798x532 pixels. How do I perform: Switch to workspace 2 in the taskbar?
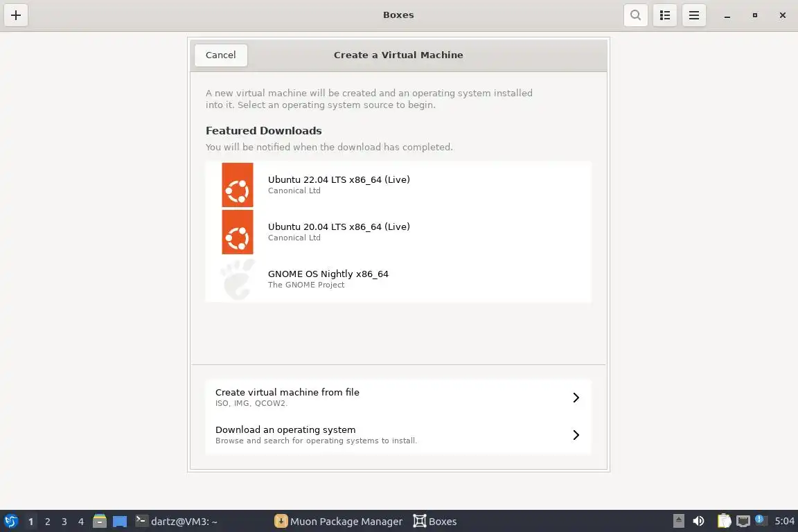click(x=47, y=522)
